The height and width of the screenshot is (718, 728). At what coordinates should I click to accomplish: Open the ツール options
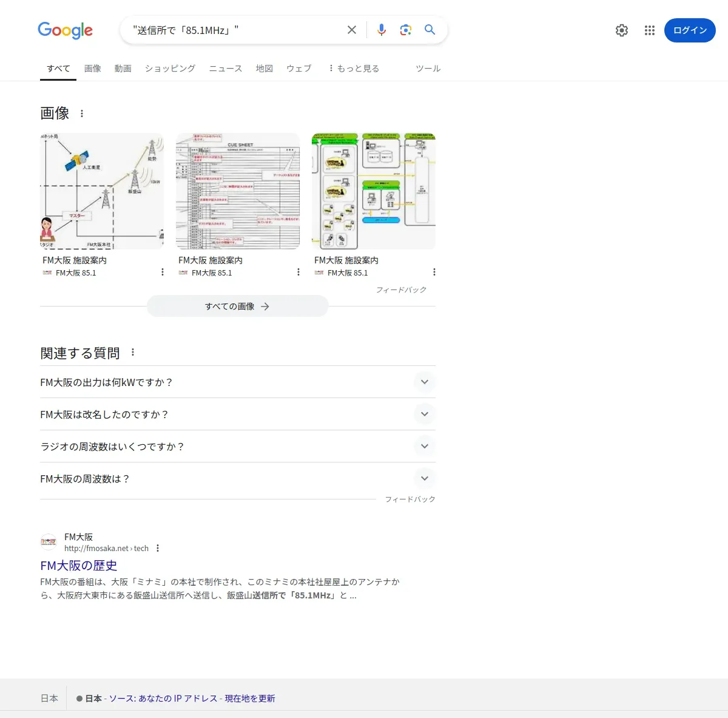[x=428, y=69]
